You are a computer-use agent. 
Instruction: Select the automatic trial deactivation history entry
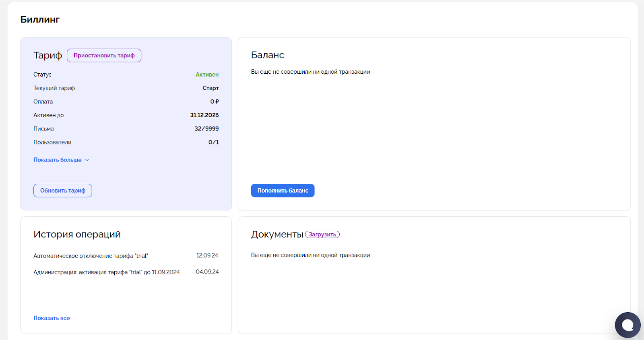coord(91,256)
